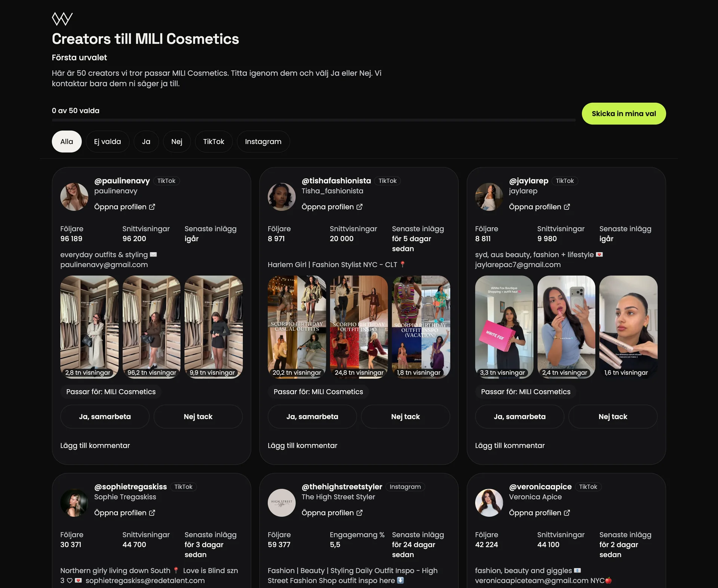Add a comment on @paulinenavy card
This screenshot has width=718, height=588.
pyautogui.click(x=95, y=446)
